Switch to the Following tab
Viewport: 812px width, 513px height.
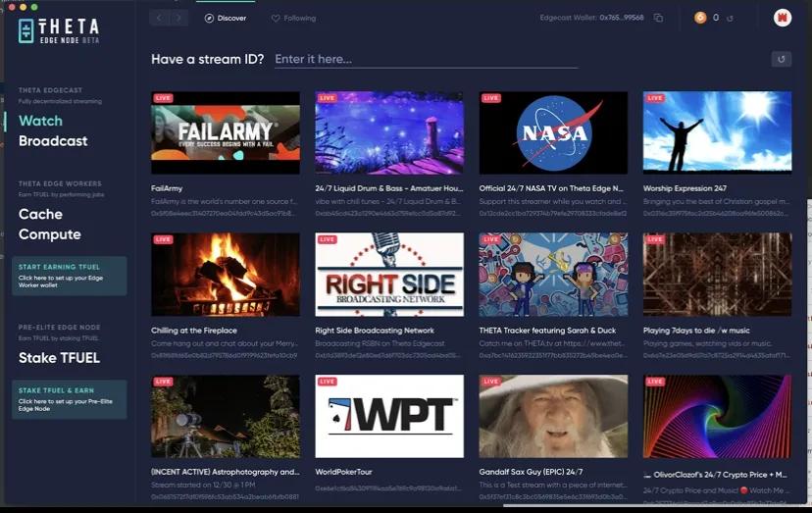click(x=293, y=18)
